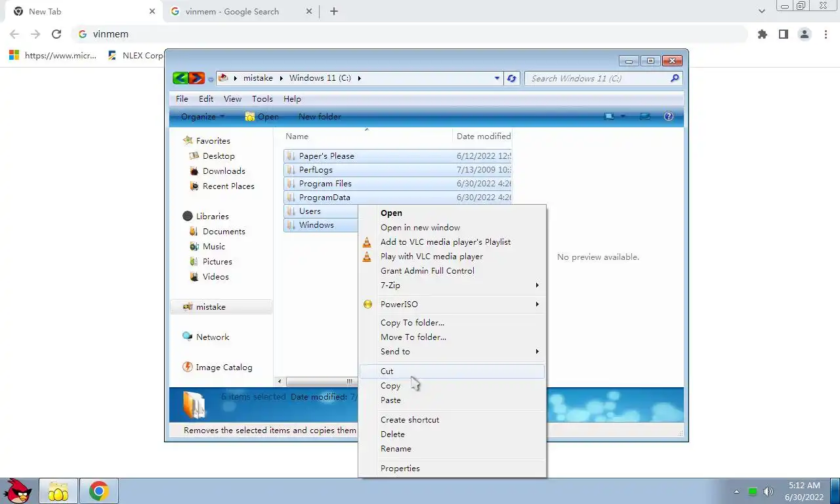The height and width of the screenshot is (504, 840).
Task: Choose Delete from the context menu
Action: 452,434
